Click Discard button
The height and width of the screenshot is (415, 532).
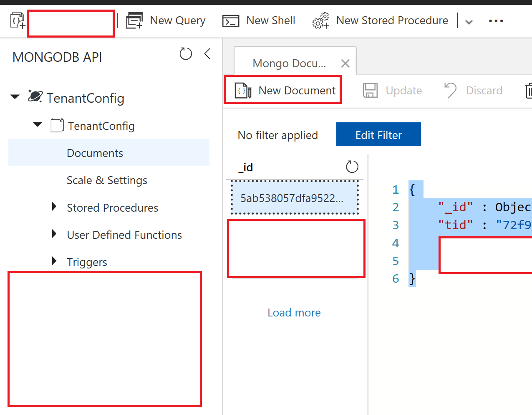pos(473,91)
